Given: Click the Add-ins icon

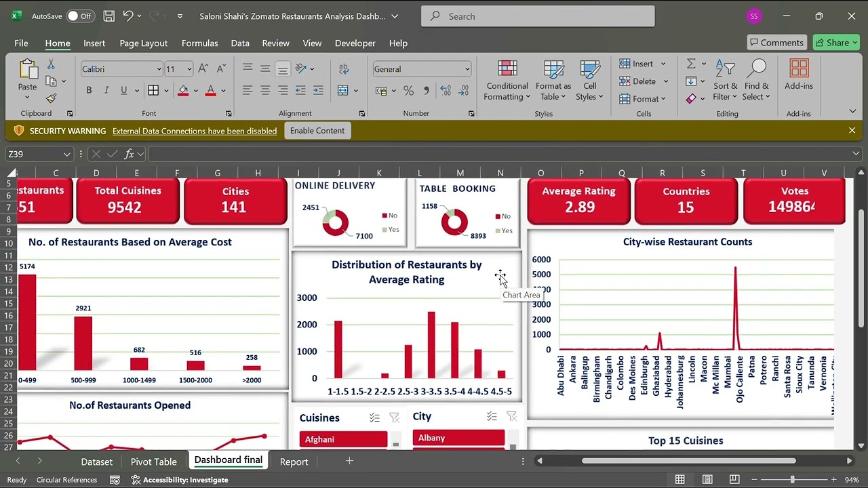Looking at the screenshot, I should tap(799, 75).
